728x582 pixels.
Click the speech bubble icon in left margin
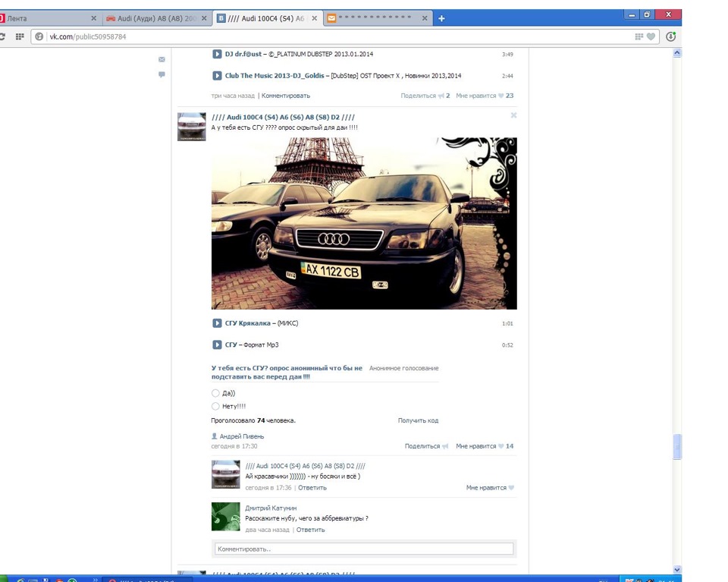[x=162, y=74]
